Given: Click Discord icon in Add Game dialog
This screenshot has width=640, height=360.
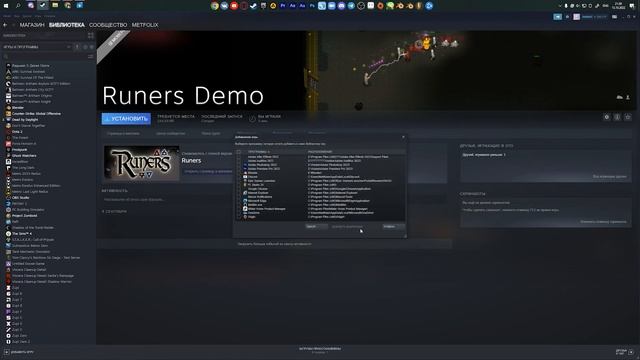Looking at the screenshot, I should [x=245, y=177].
